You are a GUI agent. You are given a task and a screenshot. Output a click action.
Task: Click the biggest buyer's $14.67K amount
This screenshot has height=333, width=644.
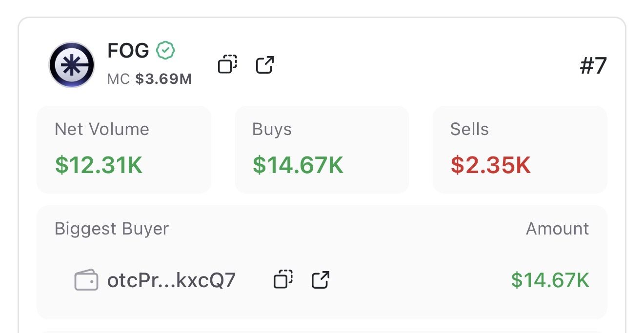(550, 280)
